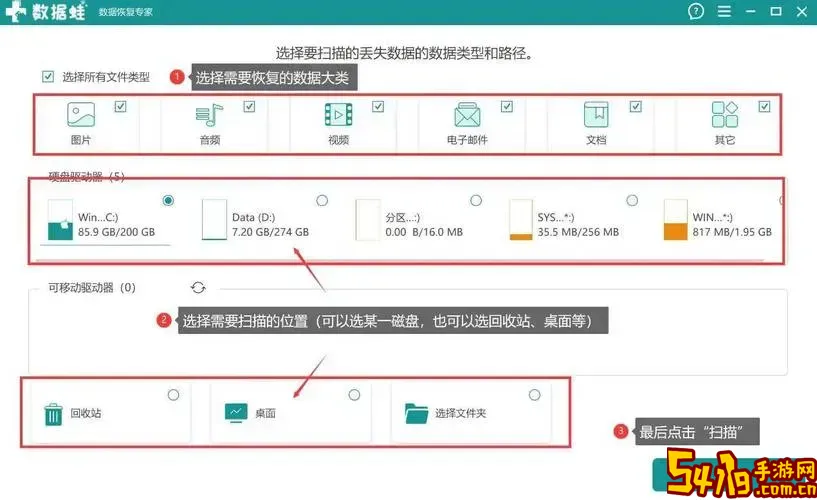Image resolution: width=817 pixels, height=500 pixels.
Task: Click the 图片 picture type icon
Action: [x=81, y=115]
